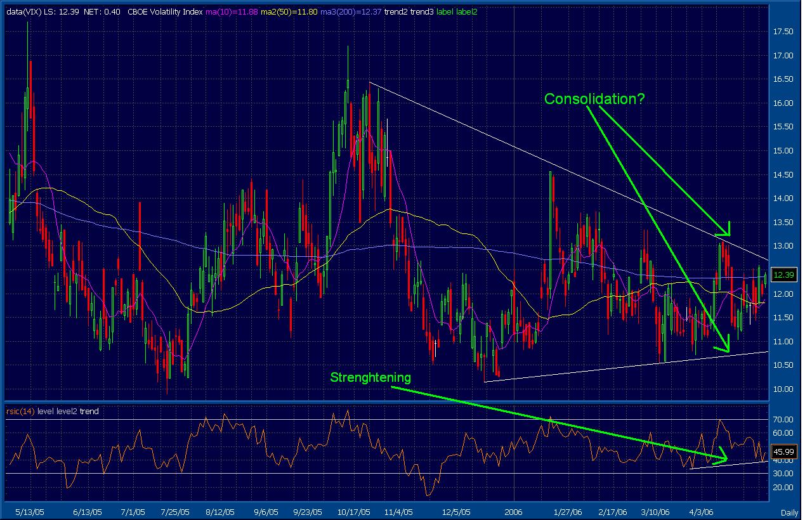Image resolution: width=812 pixels, height=520 pixels.
Task: Select the level2 entry in RSI legend
Action: tap(67, 412)
